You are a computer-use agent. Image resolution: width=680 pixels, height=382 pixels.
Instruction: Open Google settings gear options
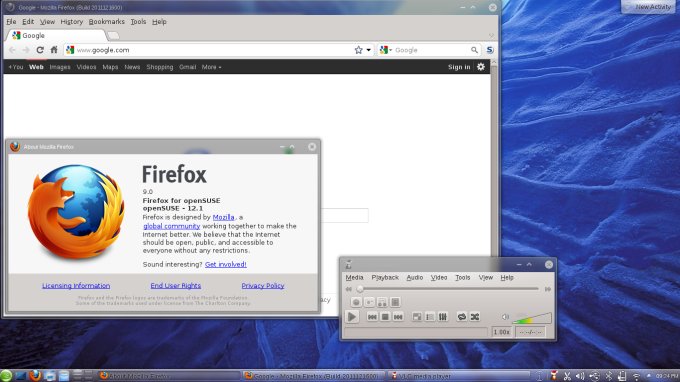pos(481,67)
